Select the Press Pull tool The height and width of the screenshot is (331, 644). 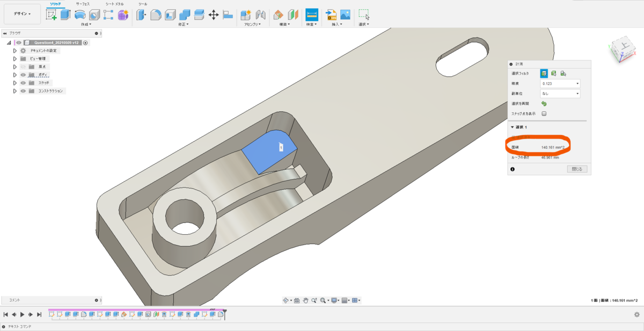point(142,15)
